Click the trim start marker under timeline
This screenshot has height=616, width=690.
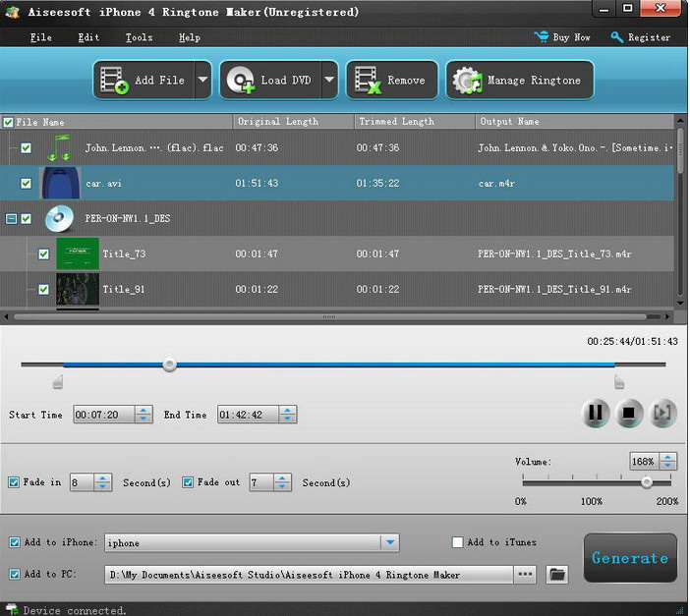pyautogui.click(x=58, y=381)
